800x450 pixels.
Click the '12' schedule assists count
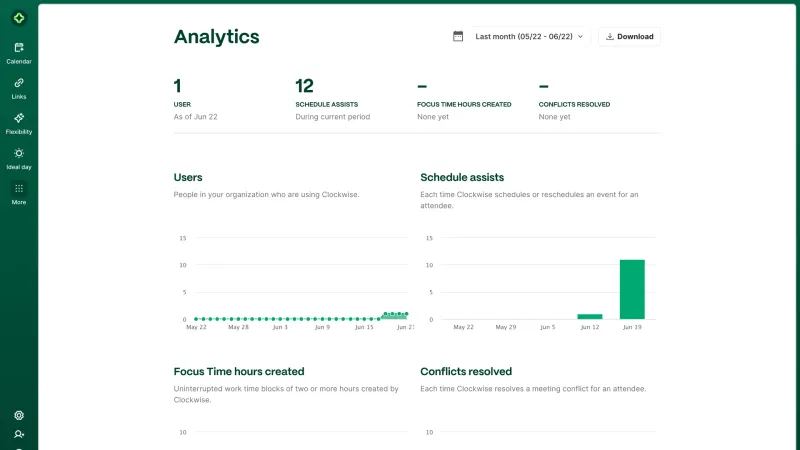coord(305,86)
